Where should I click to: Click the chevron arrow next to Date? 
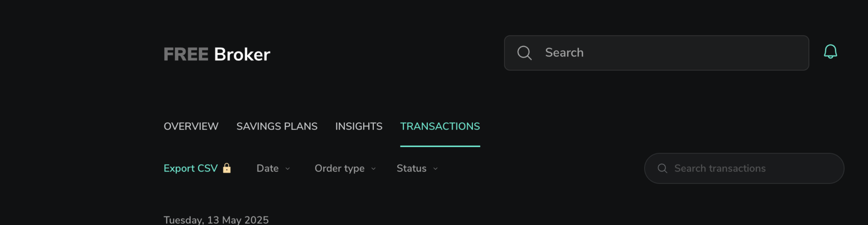click(x=288, y=169)
